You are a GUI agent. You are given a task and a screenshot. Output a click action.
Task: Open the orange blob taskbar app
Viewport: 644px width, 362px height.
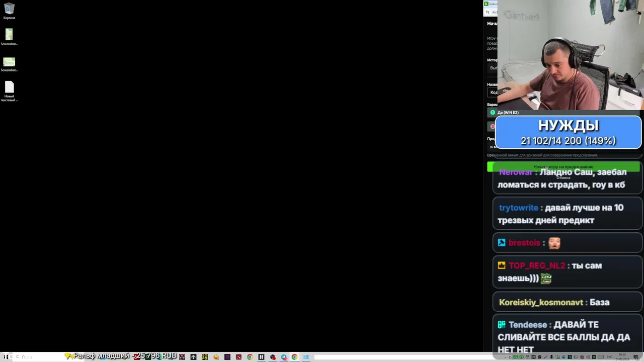(x=216, y=357)
